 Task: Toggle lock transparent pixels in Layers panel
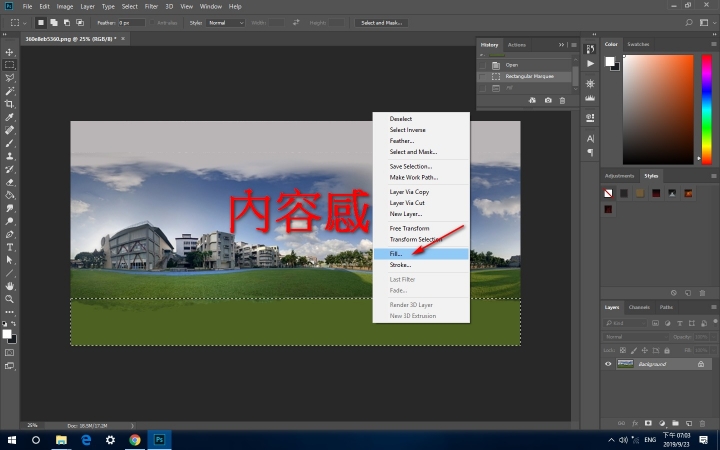(x=621, y=350)
